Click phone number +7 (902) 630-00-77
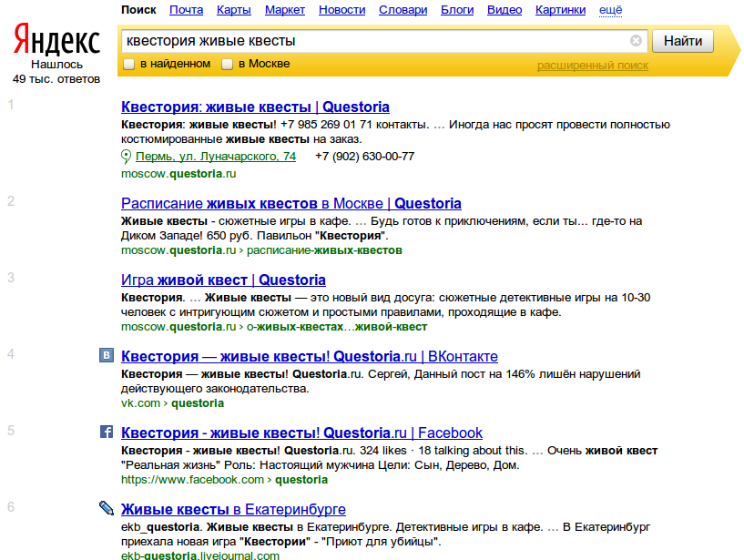The height and width of the screenshot is (560, 744). (x=365, y=156)
